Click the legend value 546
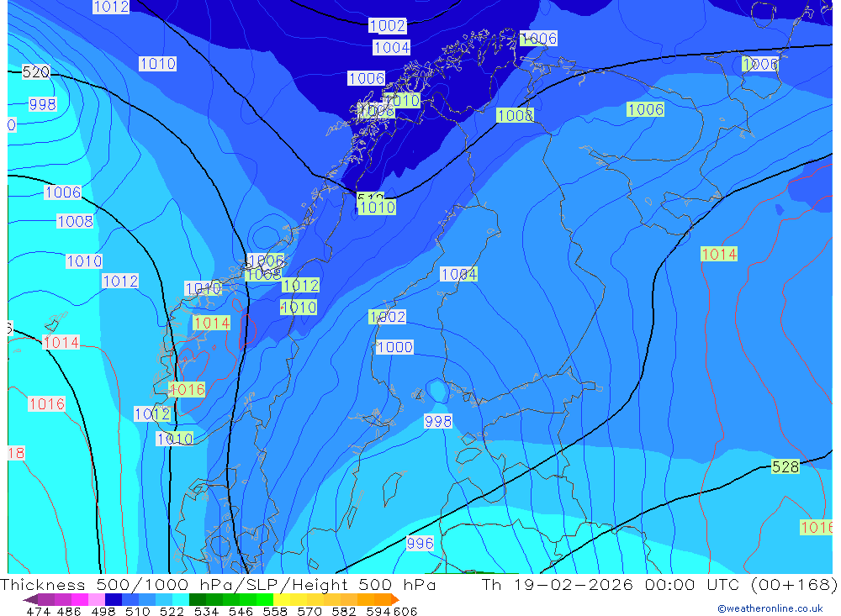 [x=241, y=612]
